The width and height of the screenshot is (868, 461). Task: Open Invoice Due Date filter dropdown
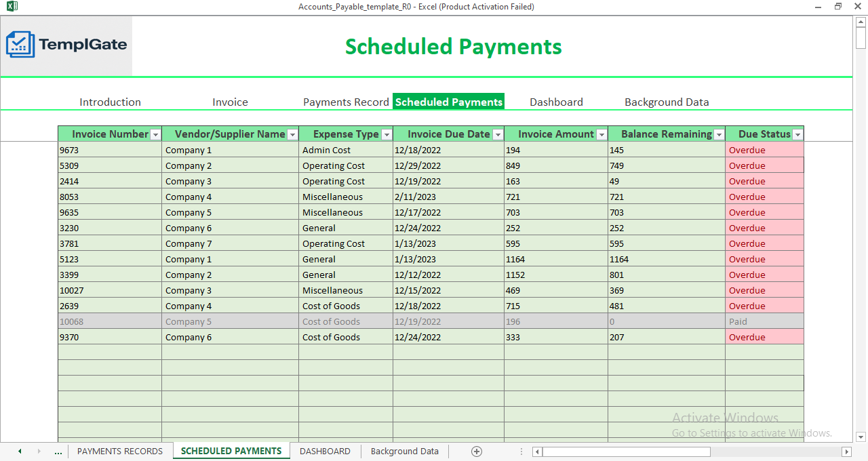(498, 134)
